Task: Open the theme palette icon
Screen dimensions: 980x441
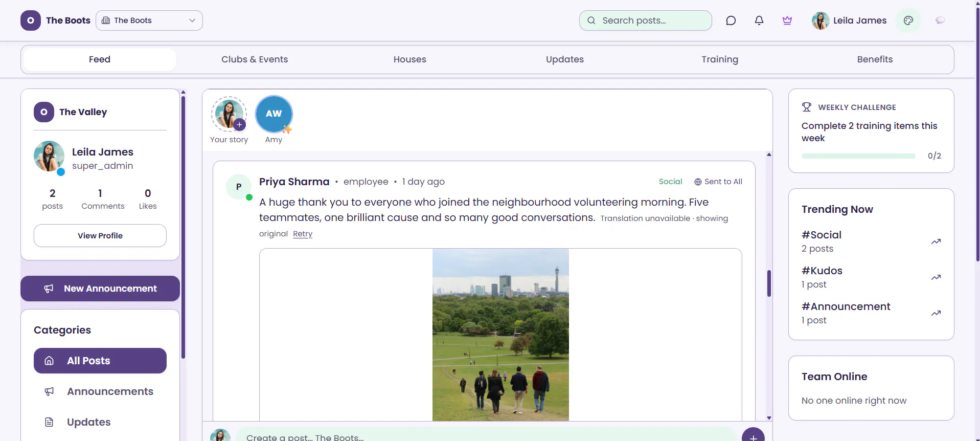Action: (x=908, y=20)
